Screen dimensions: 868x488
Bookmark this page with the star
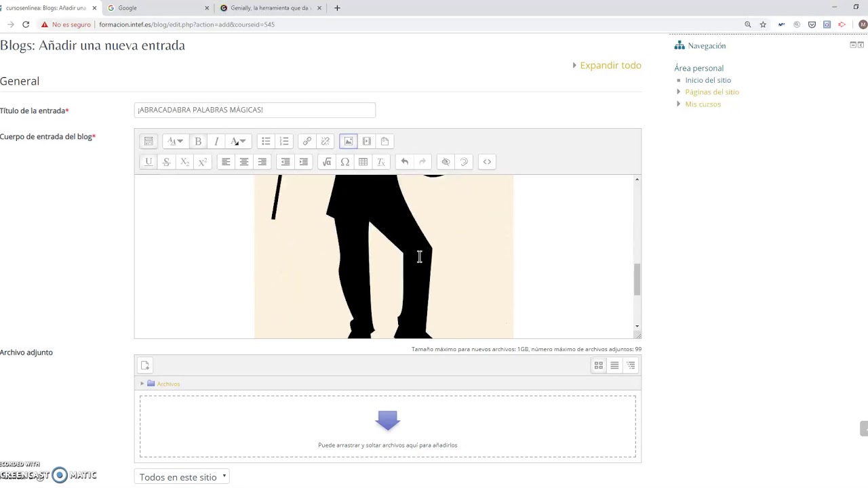pyautogui.click(x=763, y=24)
